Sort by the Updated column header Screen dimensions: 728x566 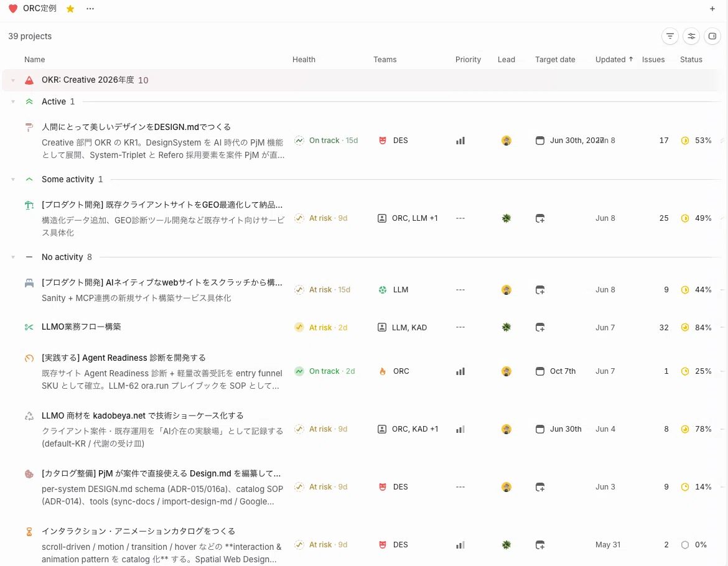point(614,59)
